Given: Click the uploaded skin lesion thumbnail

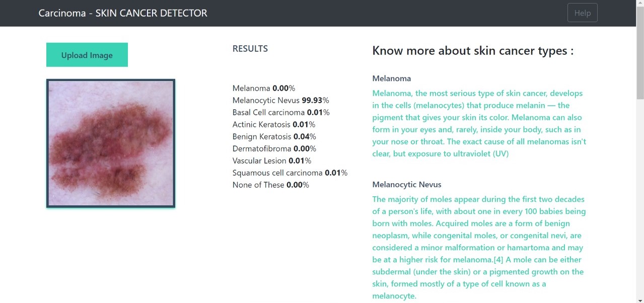Looking at the screenshot, I should [x=110, y=143].
